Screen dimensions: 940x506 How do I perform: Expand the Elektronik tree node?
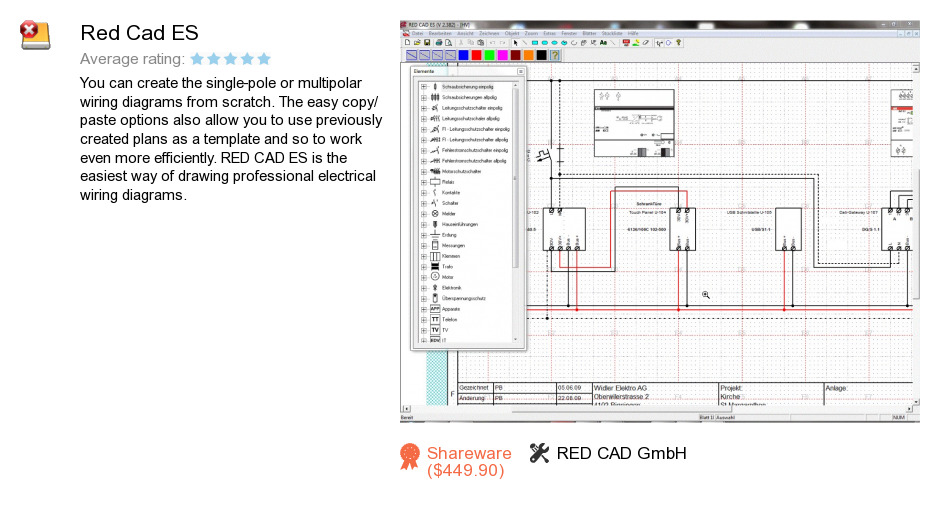coord(424,288)
